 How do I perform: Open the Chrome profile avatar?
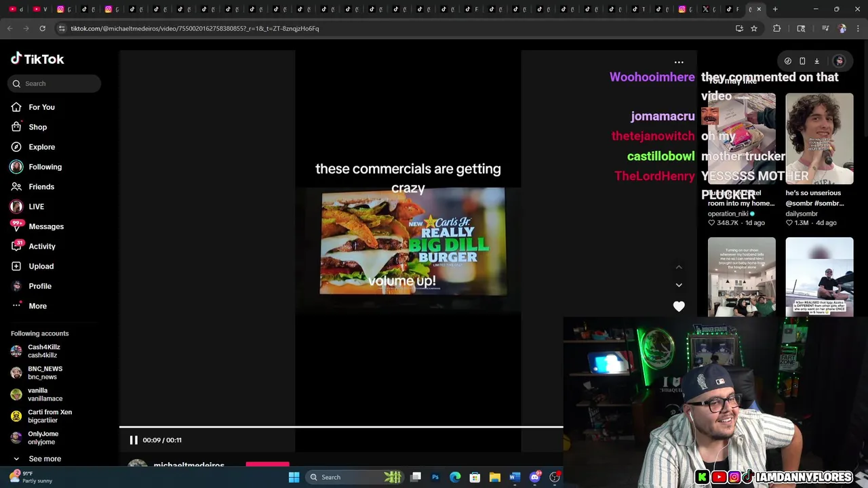pos(842,28)
